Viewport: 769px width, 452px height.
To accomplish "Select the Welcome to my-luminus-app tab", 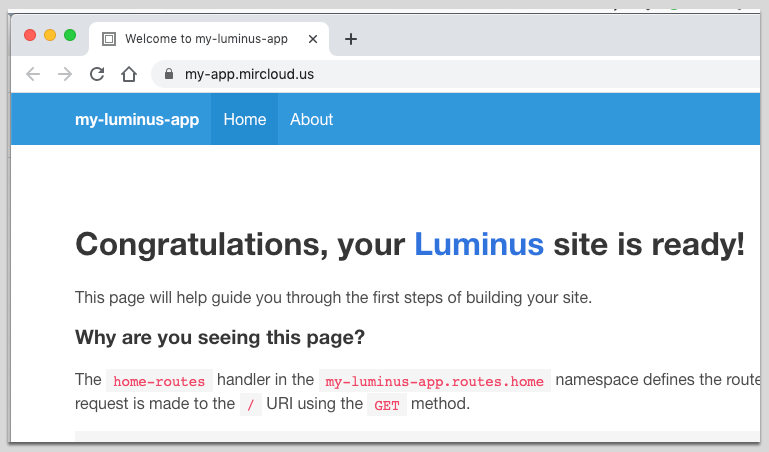I will 209,39.
